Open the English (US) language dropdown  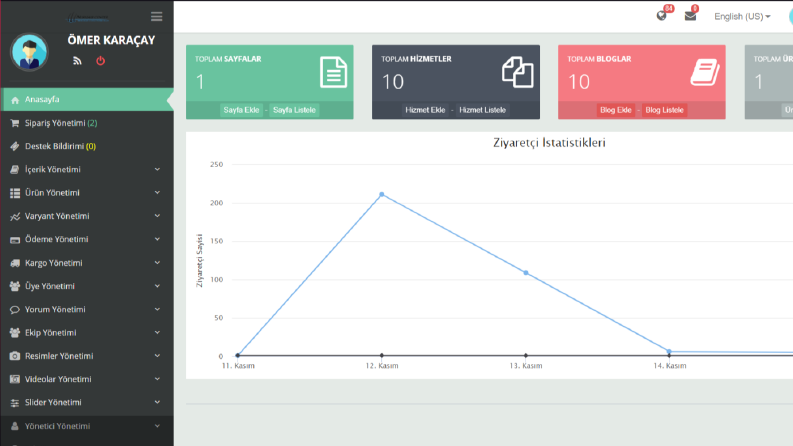(x=742, y=17)
